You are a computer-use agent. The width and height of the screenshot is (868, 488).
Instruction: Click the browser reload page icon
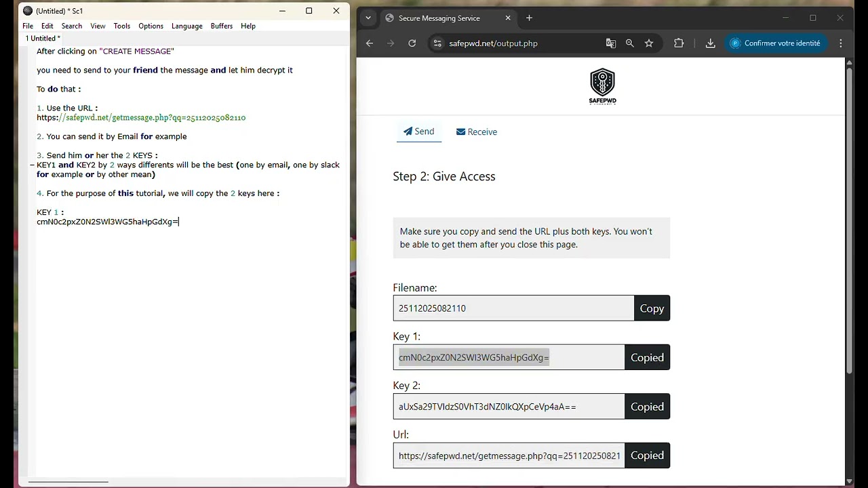(412, 43)
